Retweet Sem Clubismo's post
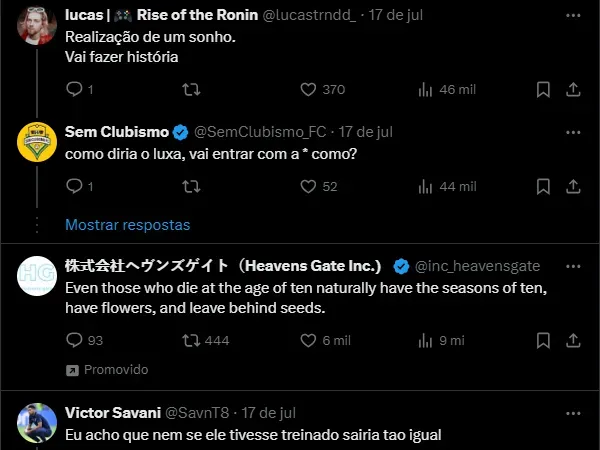Image resolution: width=600 pixels, height=450 pixels. 191,186
